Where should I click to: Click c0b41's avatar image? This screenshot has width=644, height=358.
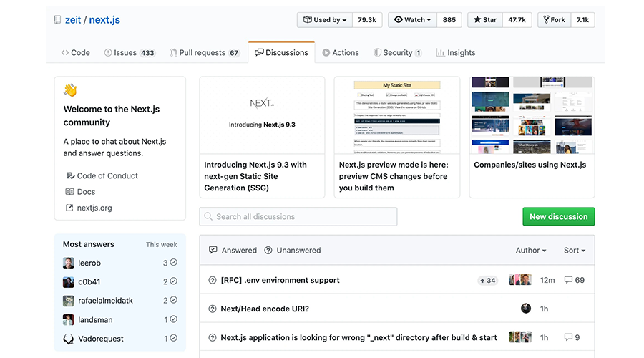68,282
